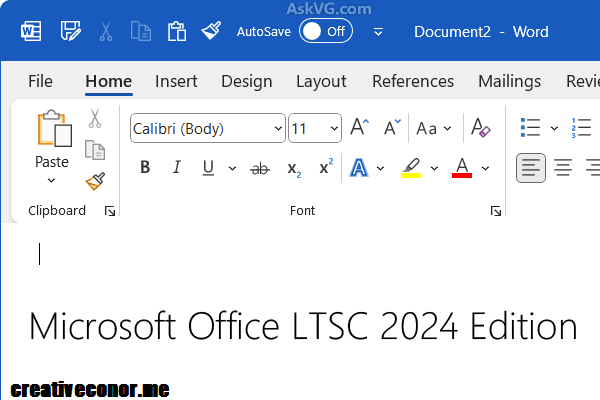Switch to the Insert tab
Viewport: 600px width, 400px height.
(x=176, y=82)
